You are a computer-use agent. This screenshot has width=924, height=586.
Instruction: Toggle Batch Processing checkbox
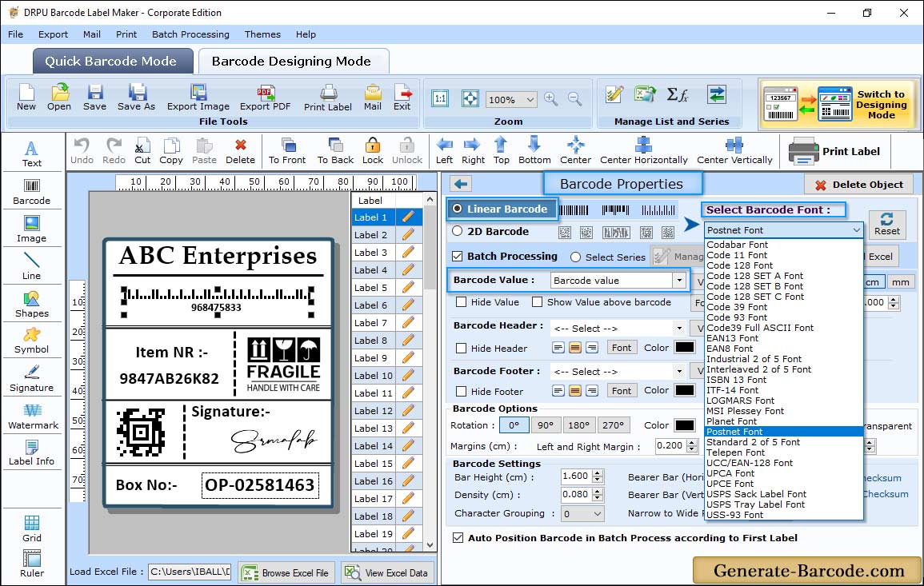tap(458, 256)
